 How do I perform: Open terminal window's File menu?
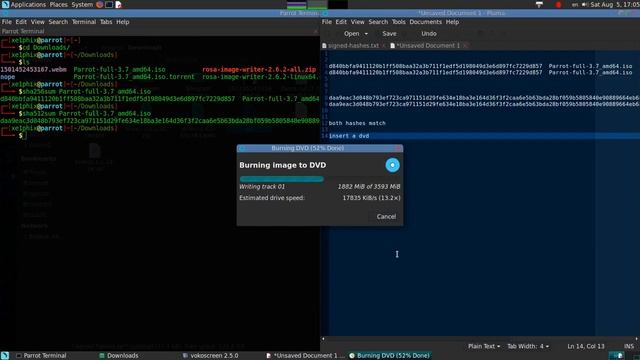point(7,22)
